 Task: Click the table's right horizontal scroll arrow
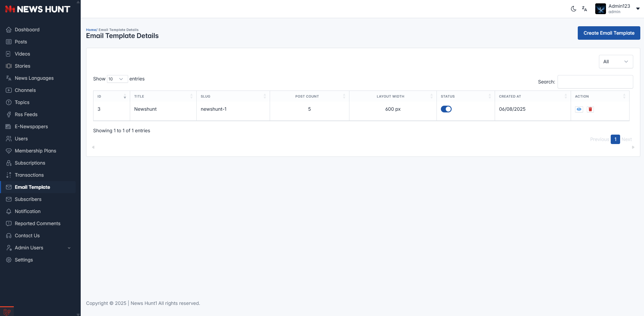633,147
